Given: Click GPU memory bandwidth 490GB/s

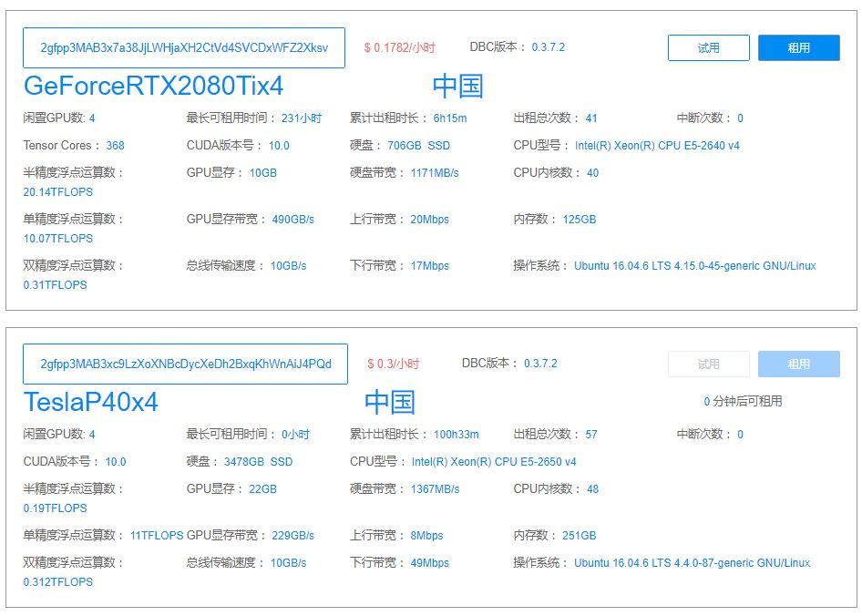Looking at the screenshot, I should [293, 220].
